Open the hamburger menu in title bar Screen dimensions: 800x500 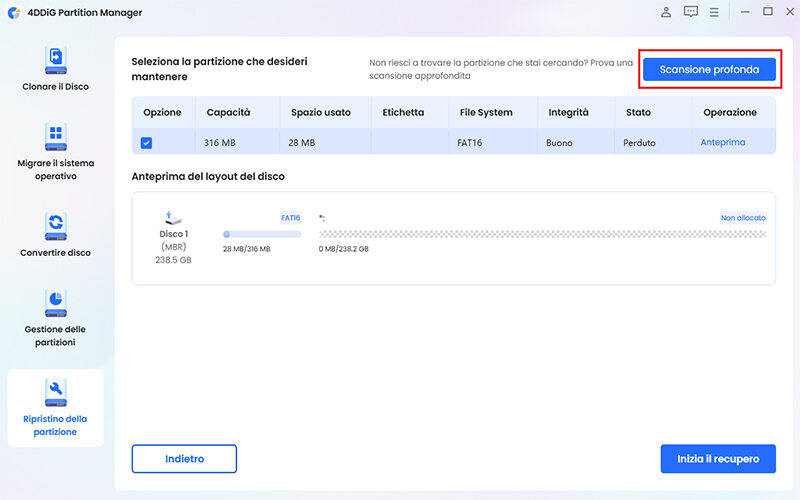pyautogui.click(x=714, y=12)
